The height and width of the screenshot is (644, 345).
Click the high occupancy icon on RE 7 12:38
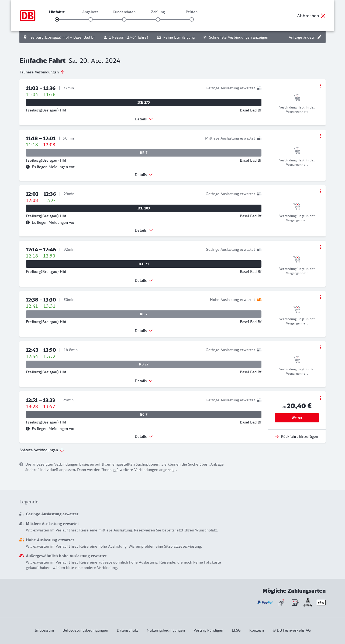pyautogui.click(x=259, y=300)
